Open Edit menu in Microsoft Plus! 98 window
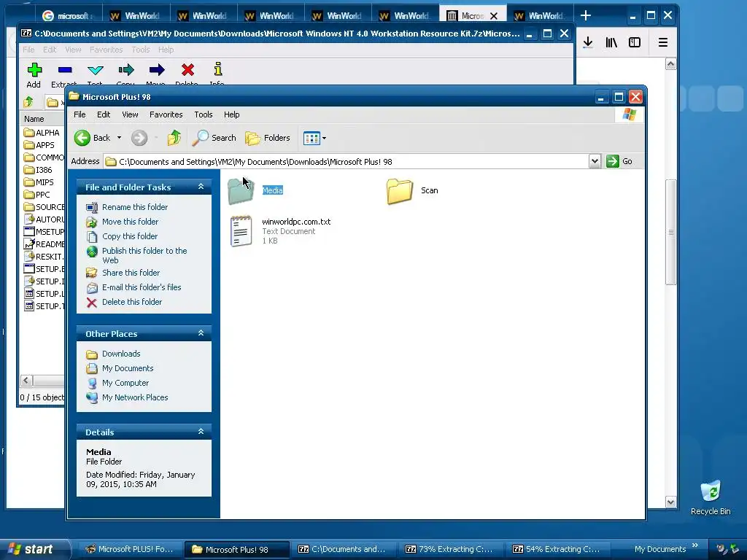 (104, 114)
